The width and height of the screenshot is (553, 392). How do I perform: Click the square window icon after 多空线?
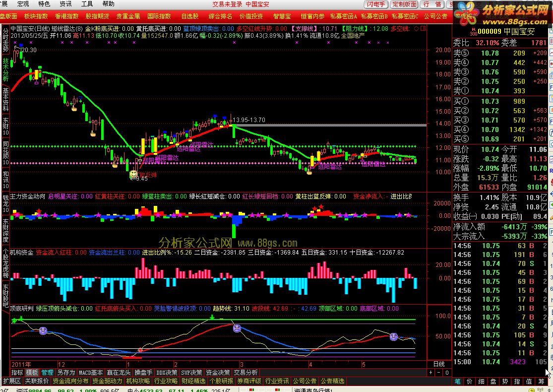click(423, 29)
